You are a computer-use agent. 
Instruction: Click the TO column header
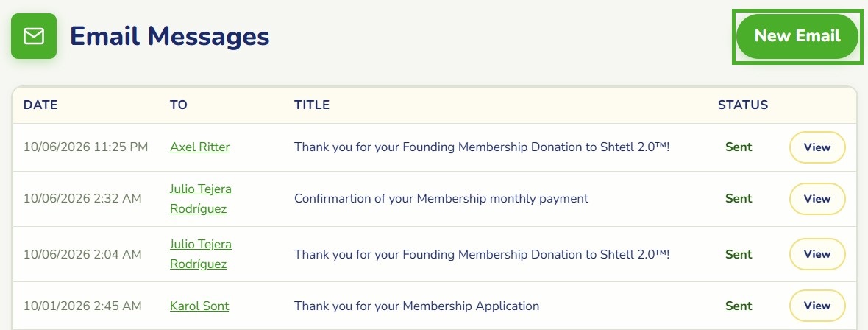[x=178, y=105]
